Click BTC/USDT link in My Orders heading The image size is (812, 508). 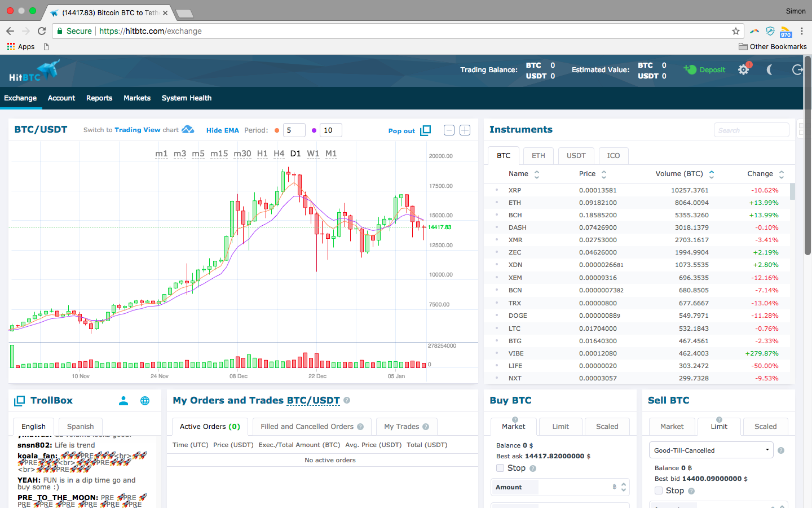313,401
